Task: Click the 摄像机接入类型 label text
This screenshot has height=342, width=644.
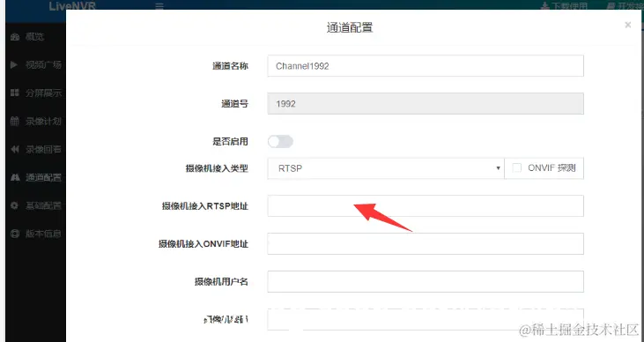Action: (217, 168)
